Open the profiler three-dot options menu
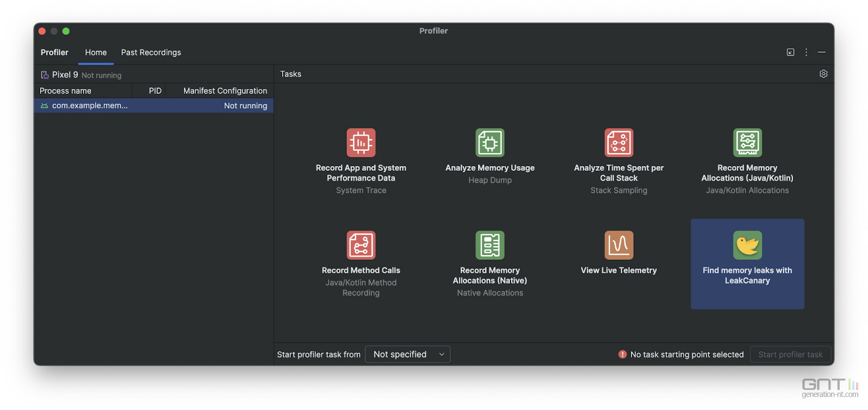 pos(806,53)
